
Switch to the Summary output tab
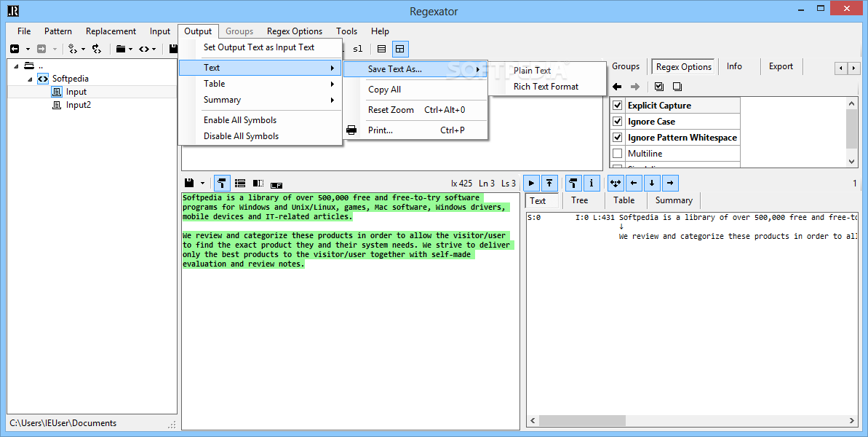click(674, 200)
